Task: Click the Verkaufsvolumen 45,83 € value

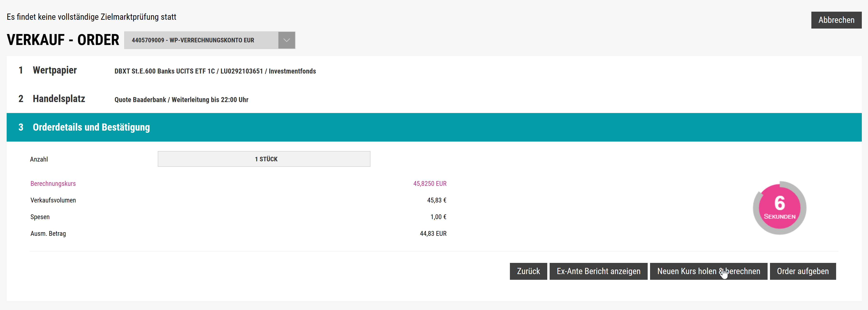Action: 437,200
